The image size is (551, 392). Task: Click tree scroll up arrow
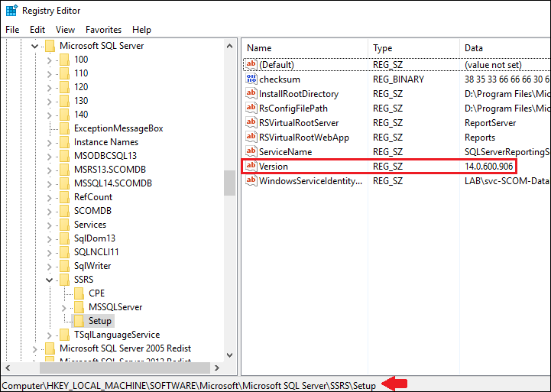[230, 46]
